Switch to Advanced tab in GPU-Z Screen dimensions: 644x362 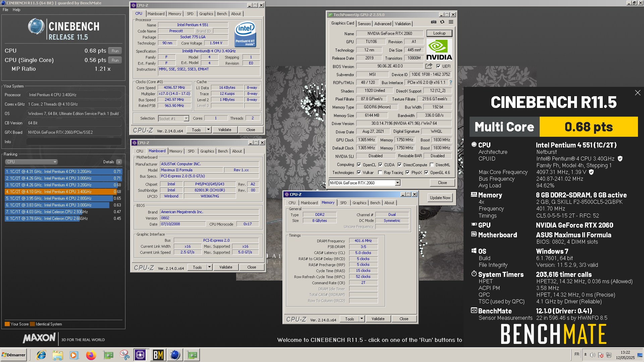[383, 24]
